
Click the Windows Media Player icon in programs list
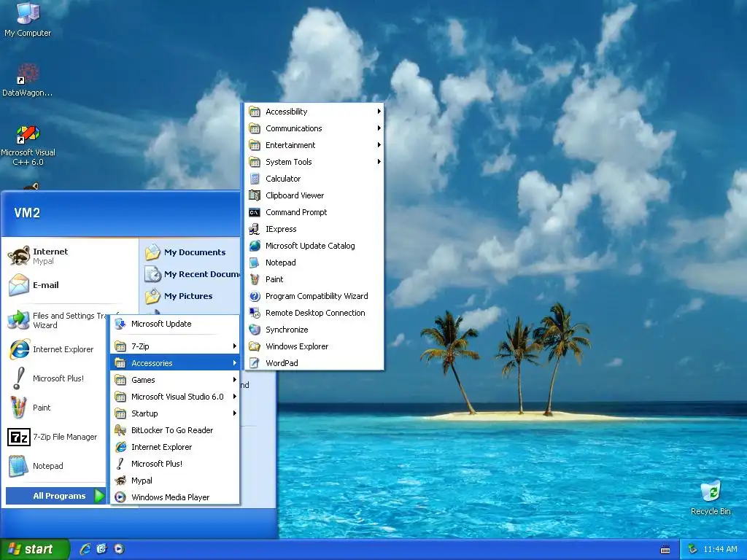click(120, 497)
